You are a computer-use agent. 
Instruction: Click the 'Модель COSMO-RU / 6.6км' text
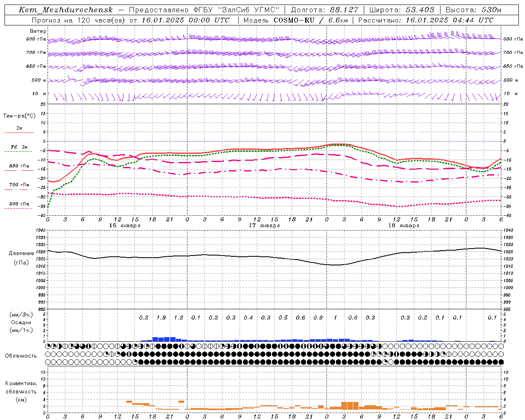point(295,20)
